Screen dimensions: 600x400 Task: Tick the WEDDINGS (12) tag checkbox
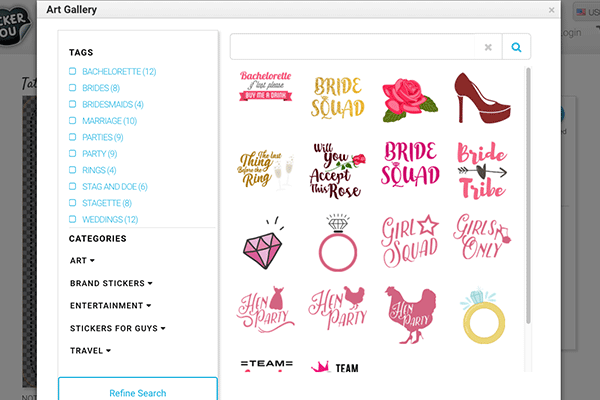(73, 219)
